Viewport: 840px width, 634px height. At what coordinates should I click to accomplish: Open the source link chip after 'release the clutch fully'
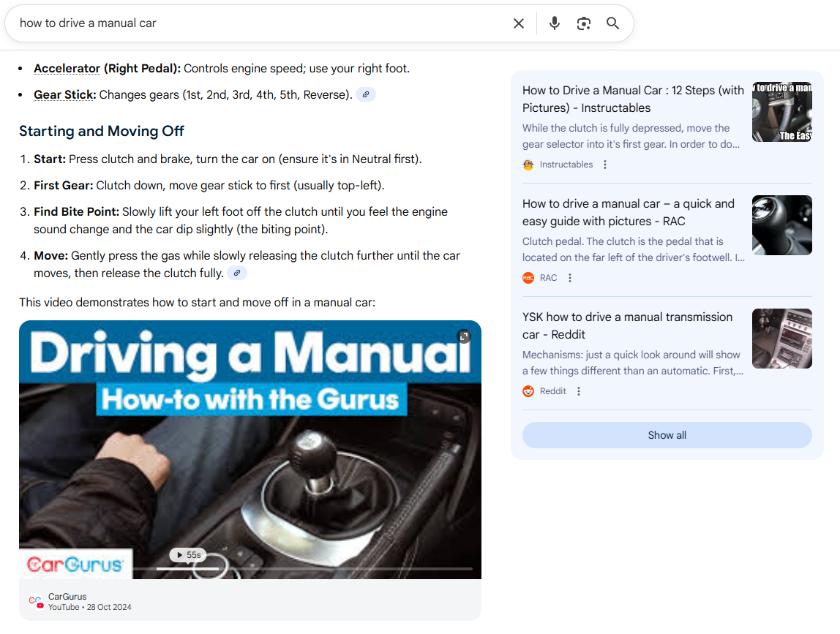(237, 273)
